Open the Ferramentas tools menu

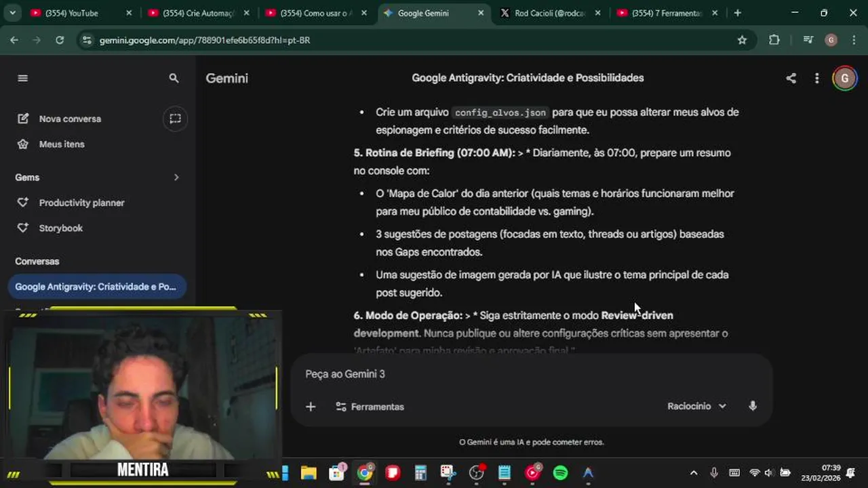[x=370, y=407]
